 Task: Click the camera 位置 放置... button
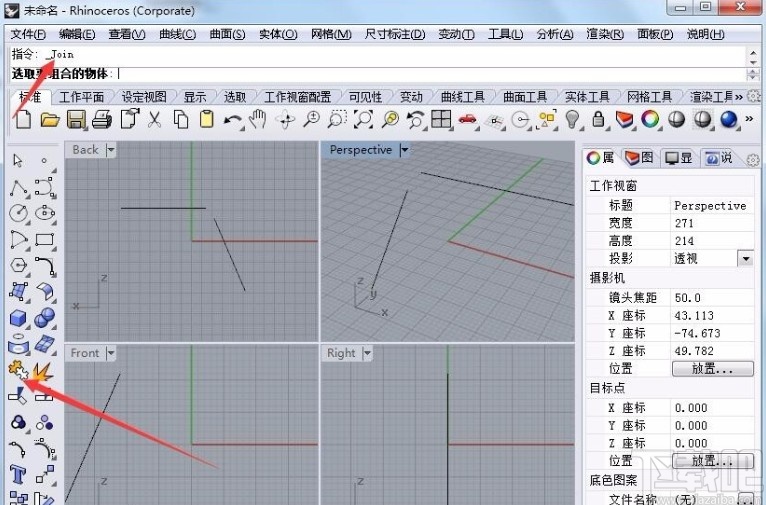(713, 369)
